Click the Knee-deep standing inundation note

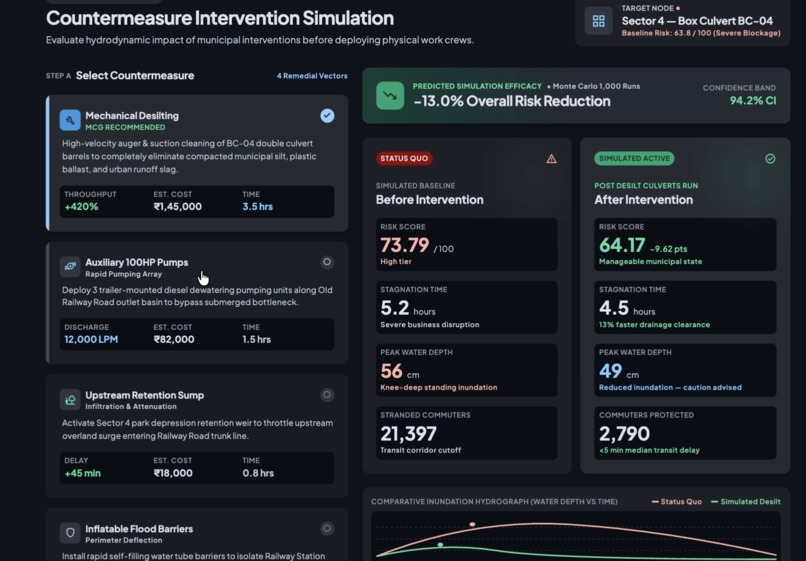coord(438,388)
